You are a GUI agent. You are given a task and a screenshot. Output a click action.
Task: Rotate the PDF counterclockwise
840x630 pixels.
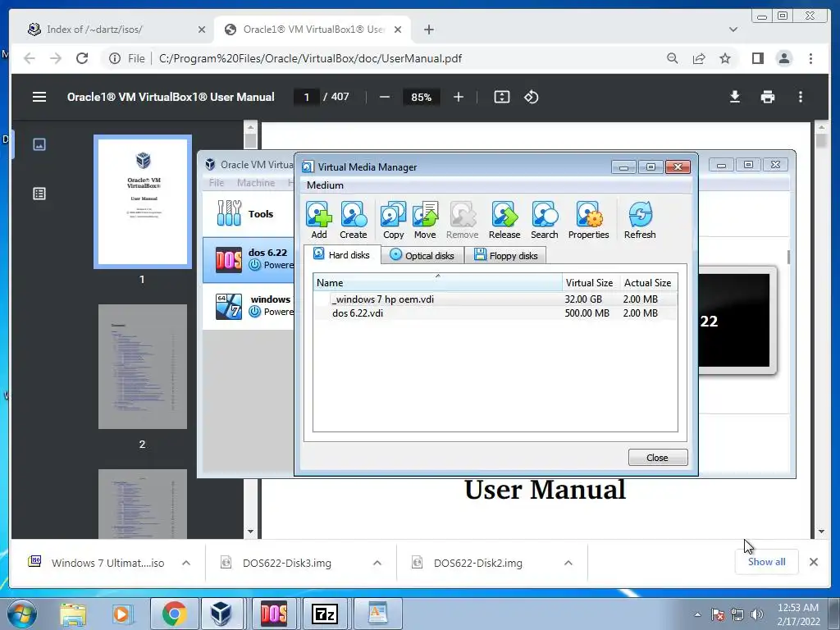(x=531, y=97)
